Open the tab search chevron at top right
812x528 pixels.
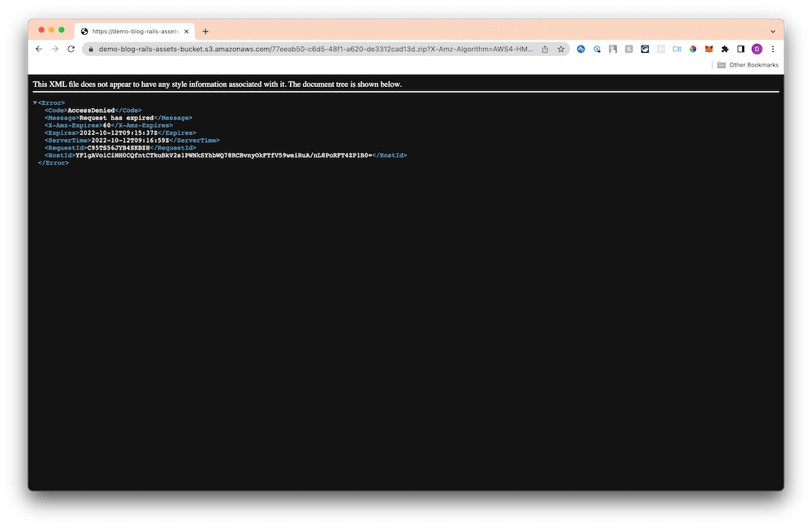771,31
